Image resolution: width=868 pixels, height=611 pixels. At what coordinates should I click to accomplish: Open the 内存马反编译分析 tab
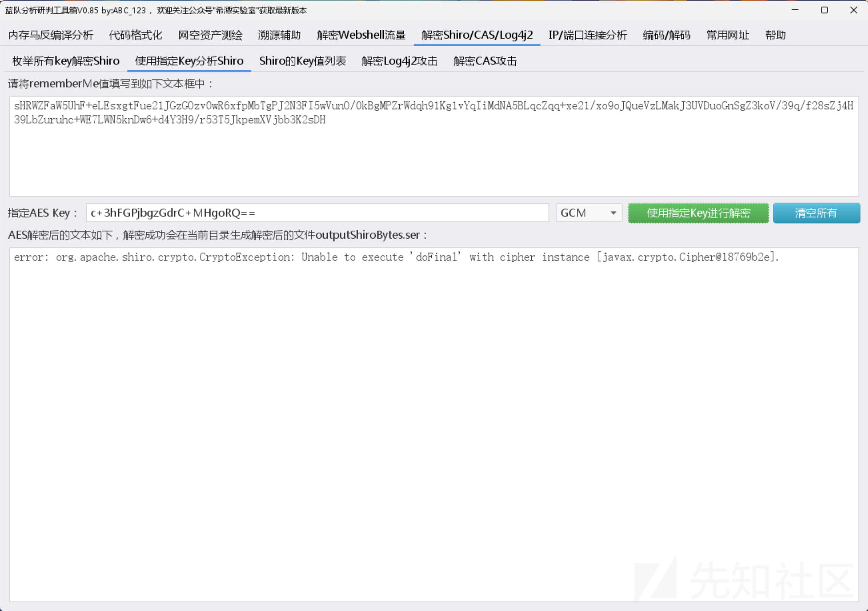pyautogui.click(x=51, y=35)
